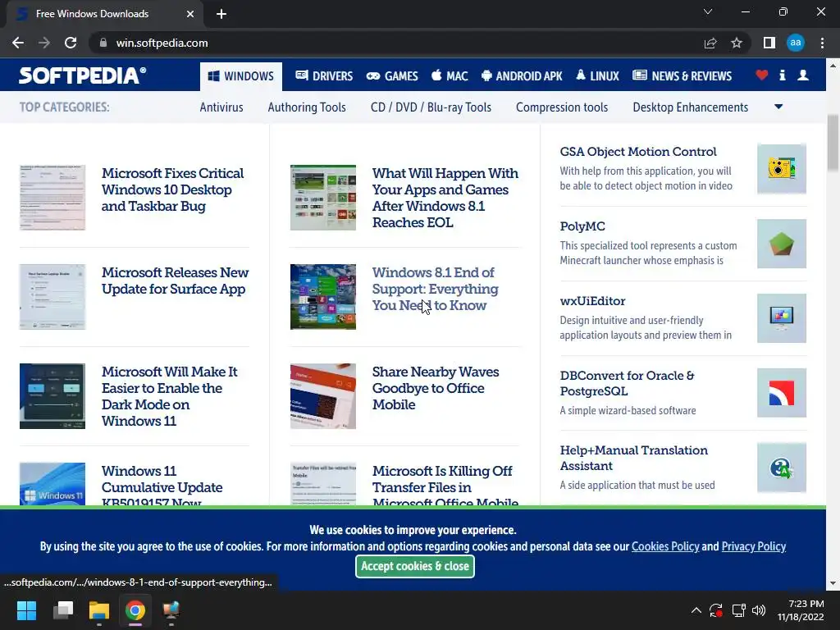Open the wxUiEditor title link

[x=592, y=301]
